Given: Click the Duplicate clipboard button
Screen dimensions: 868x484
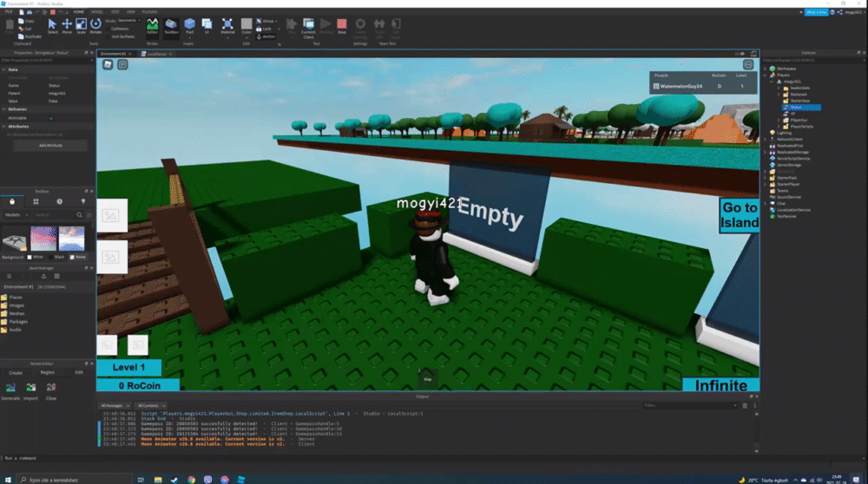Looking at the screenshot, I should [x=30, y=36].
